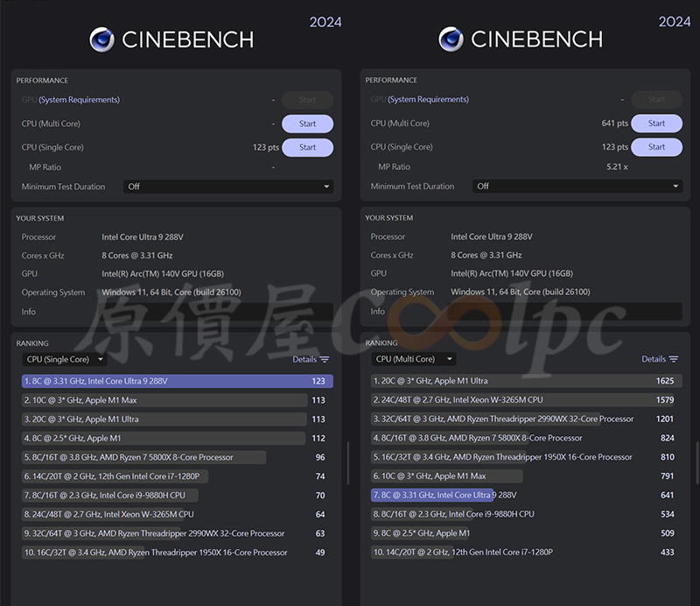The height and width of the screenshot is (606, 700).
Task: Open Details link in left window ranking
Action: tap(304, 359)
